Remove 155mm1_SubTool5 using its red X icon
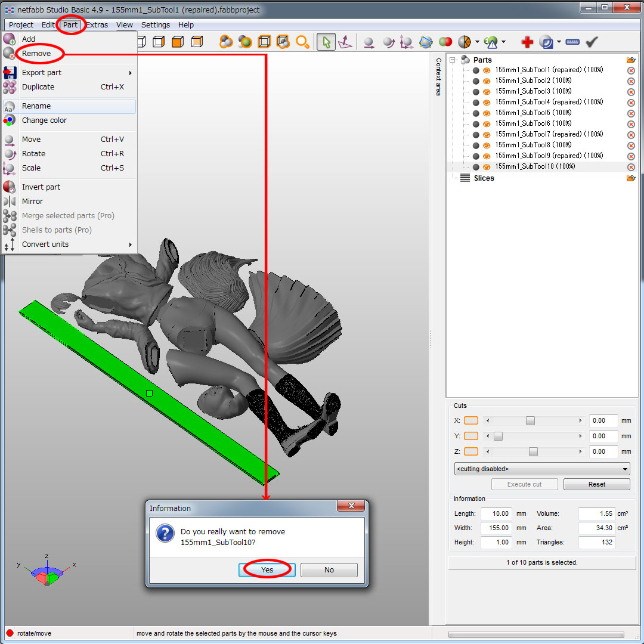 (631, 113)
